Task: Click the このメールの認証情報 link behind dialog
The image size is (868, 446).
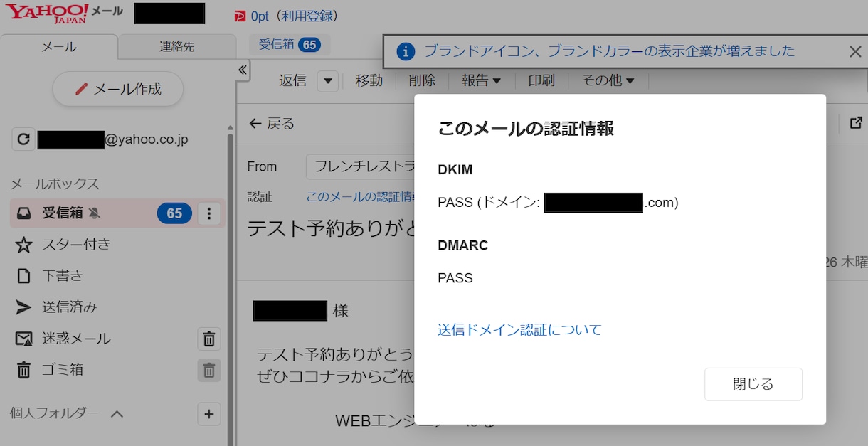Action: 361,196
